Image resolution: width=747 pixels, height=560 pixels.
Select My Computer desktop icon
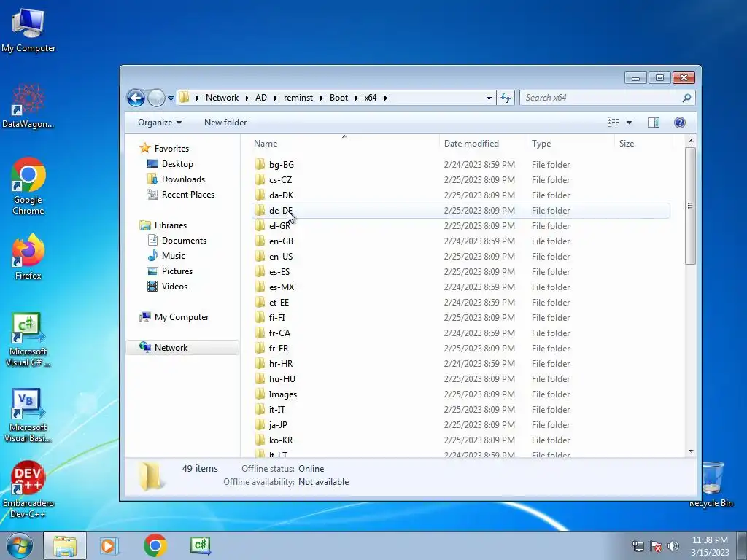coord(28,31)
